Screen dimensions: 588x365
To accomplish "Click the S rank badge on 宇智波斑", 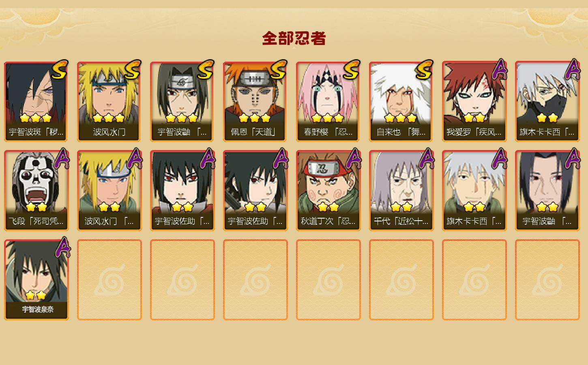I will click(x=60, y=70).
